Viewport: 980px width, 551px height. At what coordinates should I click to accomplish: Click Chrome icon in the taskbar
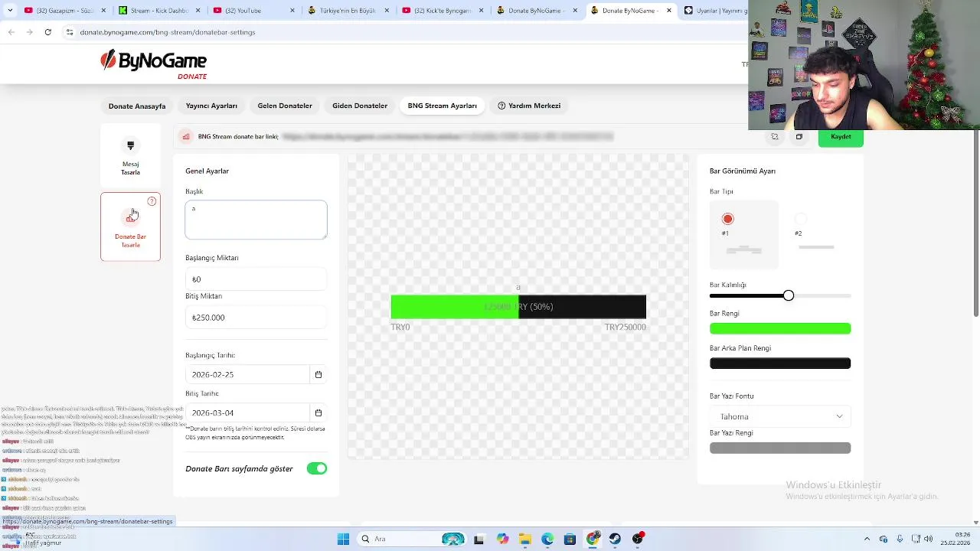point(593,539)
